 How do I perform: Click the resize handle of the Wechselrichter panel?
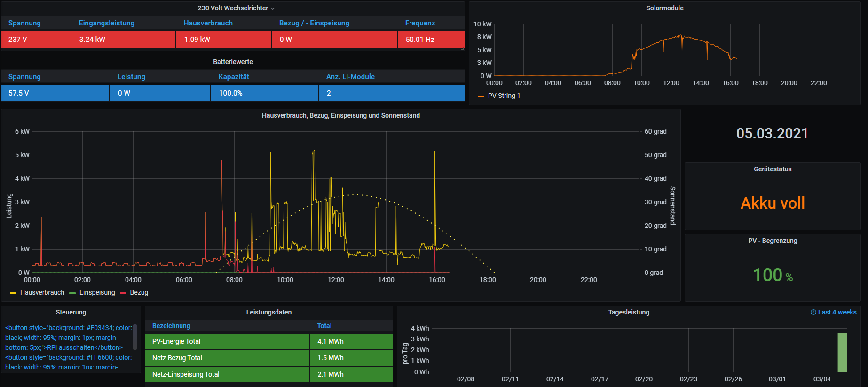(462, 48)
